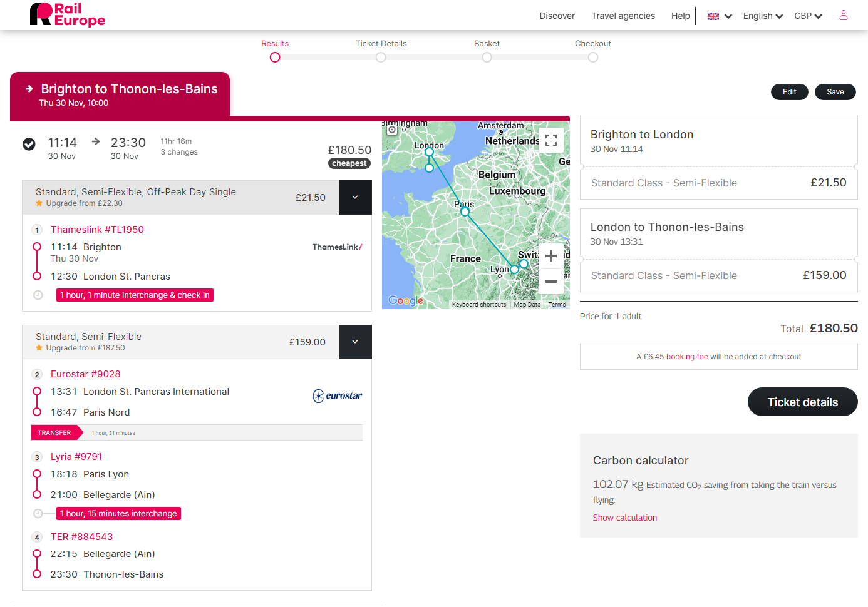Open the English language dropdown

pyautogui.click(x=763, y=16)
